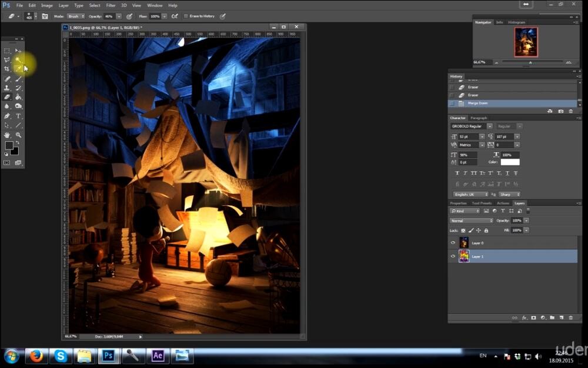The height and width of the screenshot is (368, 588).
Task: Open the Flow dropdown arrow
Action: click(164, 16)
